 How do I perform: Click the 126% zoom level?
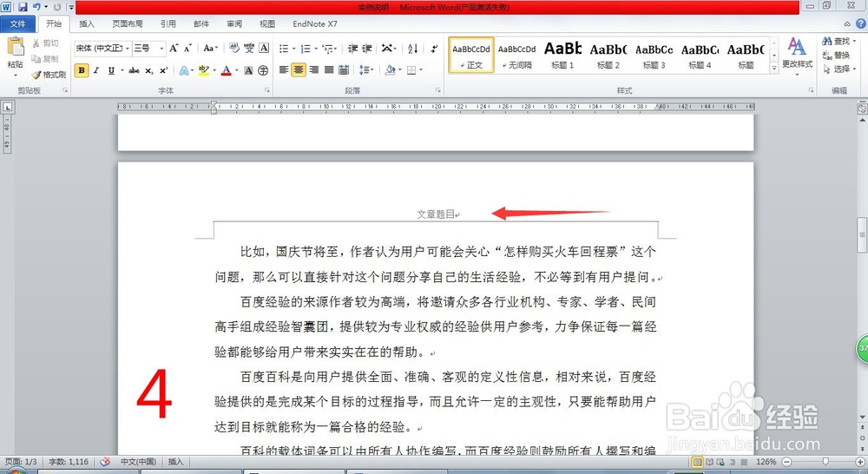[x=766, y=461]
